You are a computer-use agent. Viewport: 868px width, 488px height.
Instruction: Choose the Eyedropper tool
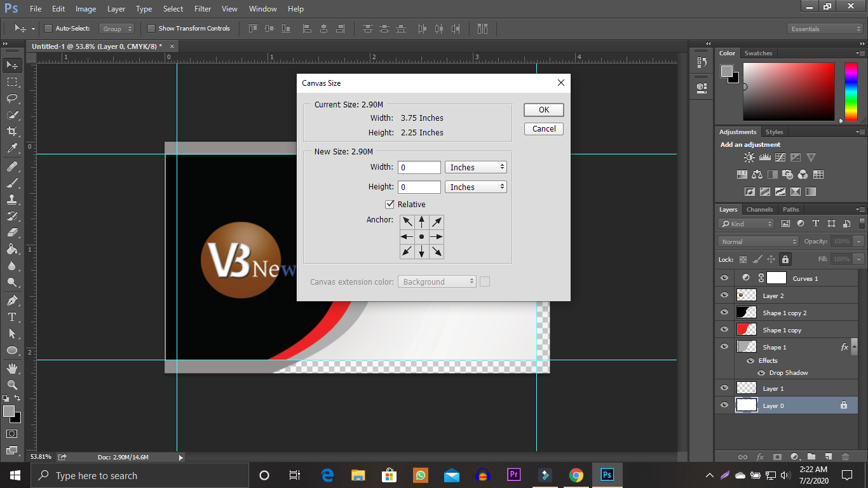pyautogui.click(x=12, y=149)
